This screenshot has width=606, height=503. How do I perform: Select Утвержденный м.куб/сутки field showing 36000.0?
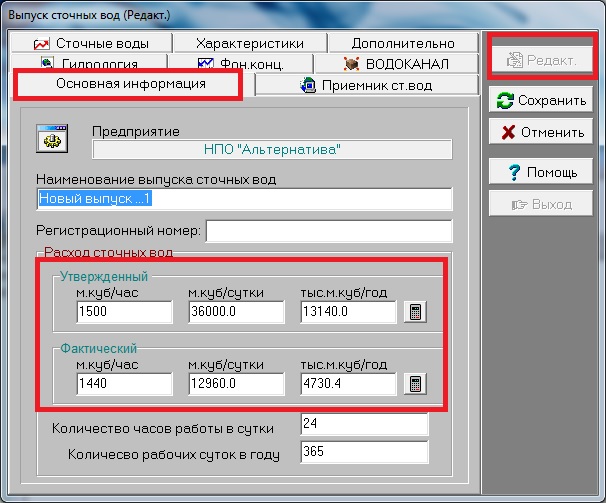click(x=236, y=312)
